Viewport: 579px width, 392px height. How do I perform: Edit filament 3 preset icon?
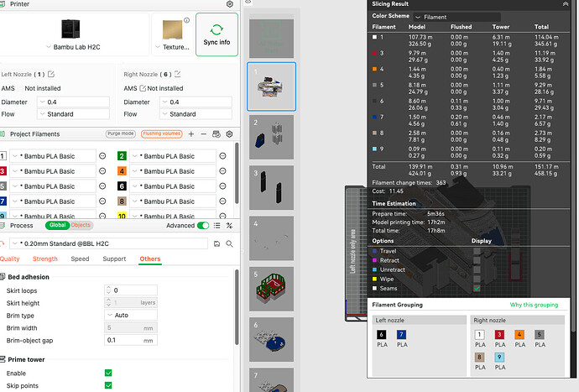click(x=102, y=171)
